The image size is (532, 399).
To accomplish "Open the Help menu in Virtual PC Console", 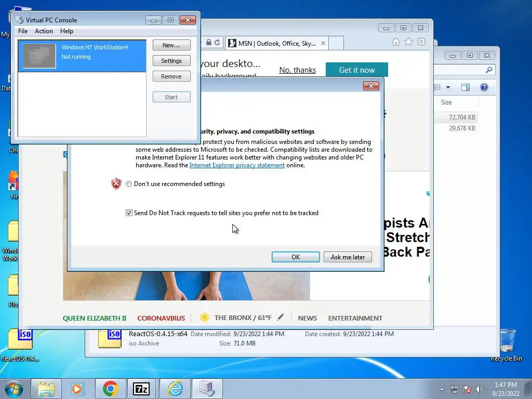I will [66, 31].
